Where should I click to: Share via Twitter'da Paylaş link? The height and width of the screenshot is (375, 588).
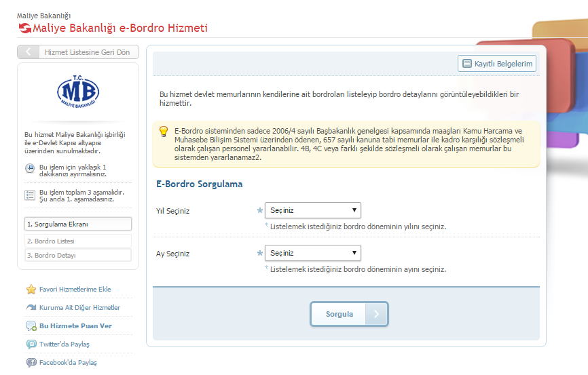tap(64, 344)
